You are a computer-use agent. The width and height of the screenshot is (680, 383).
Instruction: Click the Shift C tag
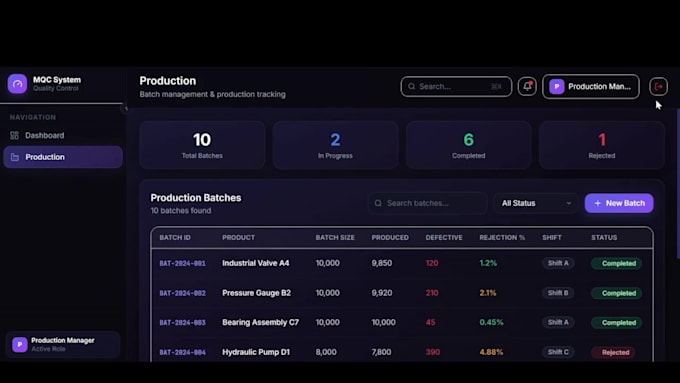558,352
